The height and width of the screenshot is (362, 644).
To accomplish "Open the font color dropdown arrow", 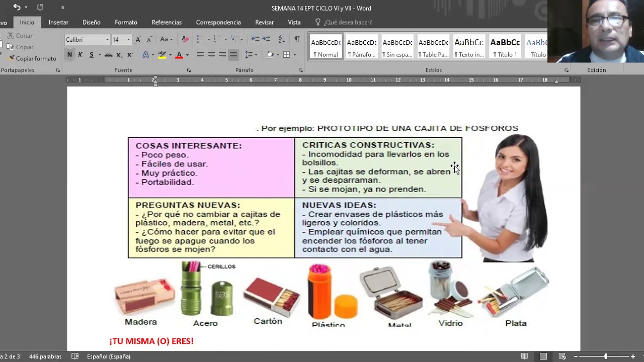I will (187, 55).
